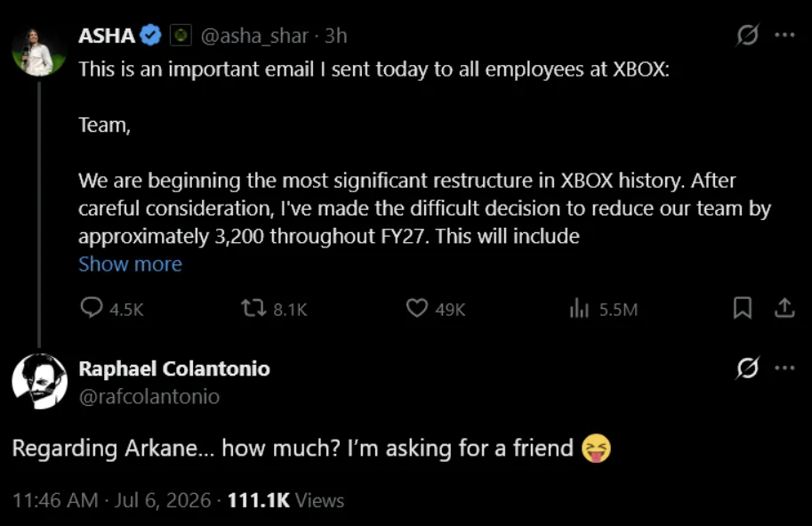
Task: Click Grok icon on ASHA's post
Action: pyautogui.click(x=747, y=36)
